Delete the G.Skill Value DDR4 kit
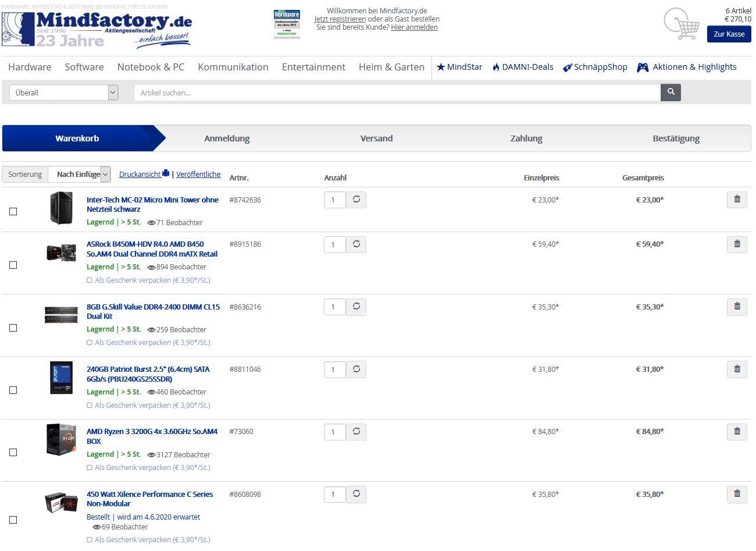 tap(737, 307)
